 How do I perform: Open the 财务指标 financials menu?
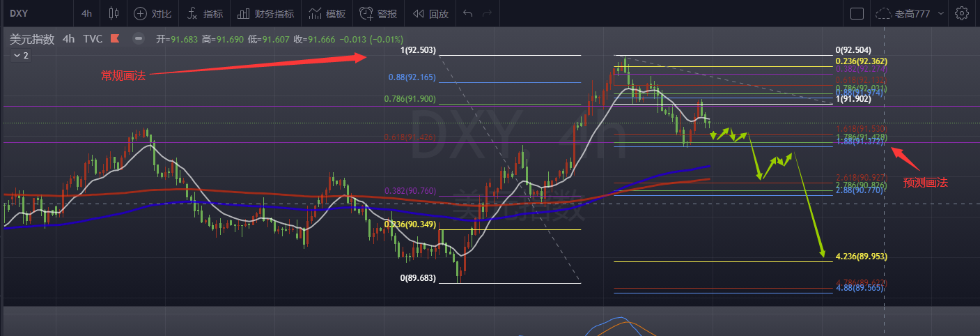point(265,13)
